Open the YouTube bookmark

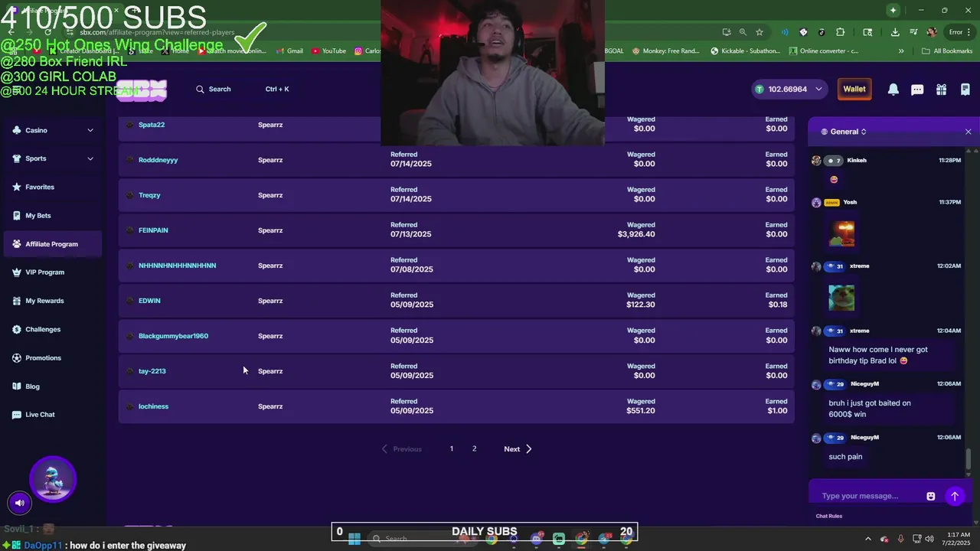[x=328, y=51]
